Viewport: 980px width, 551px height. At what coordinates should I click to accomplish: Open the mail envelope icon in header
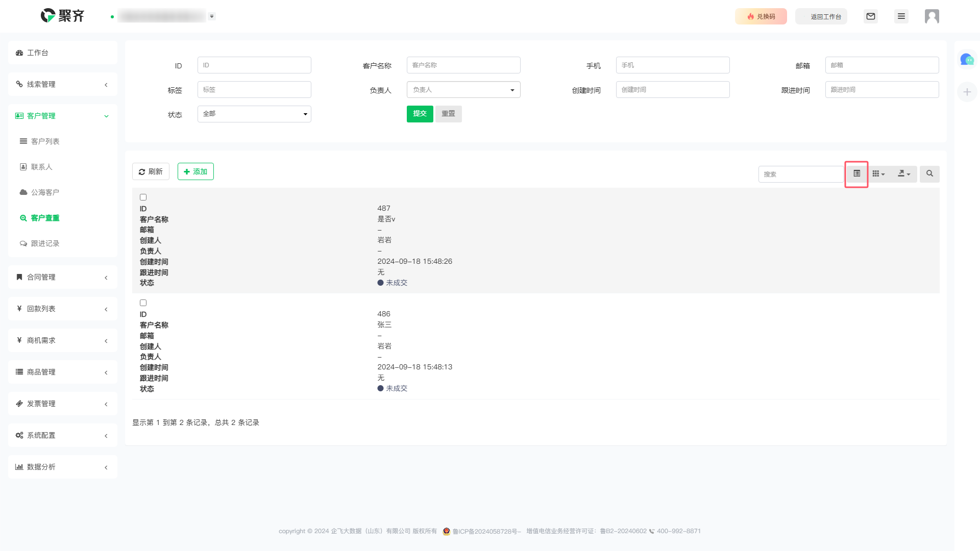click(x=871, y=16)
